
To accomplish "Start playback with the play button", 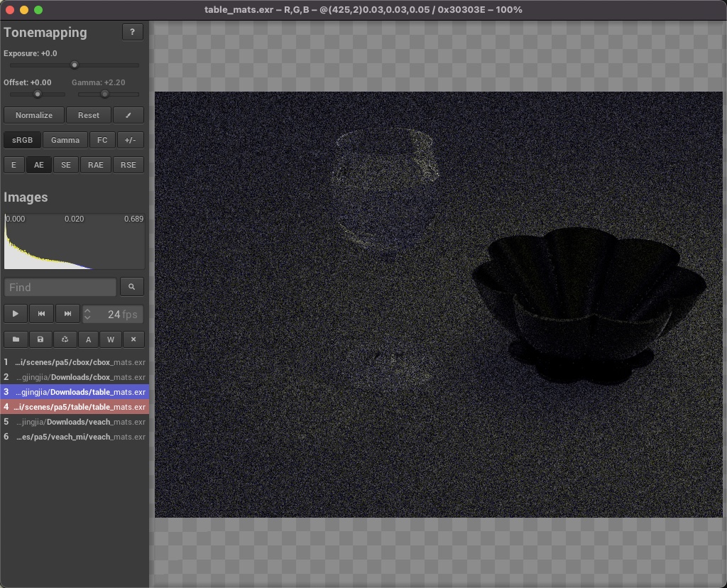I will pos(16,314).
